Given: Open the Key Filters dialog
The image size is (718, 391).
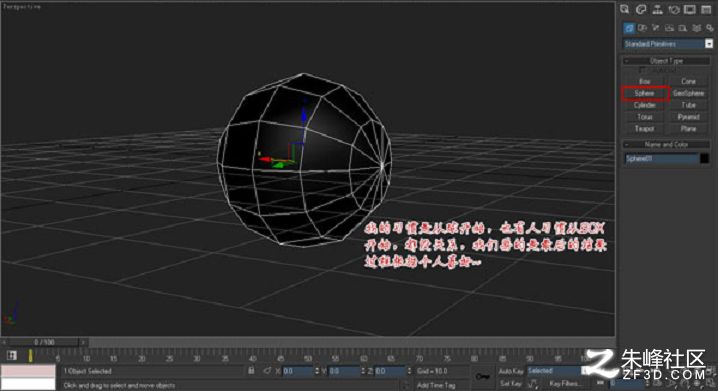Looking at the screenshot, I should [564, 383].
